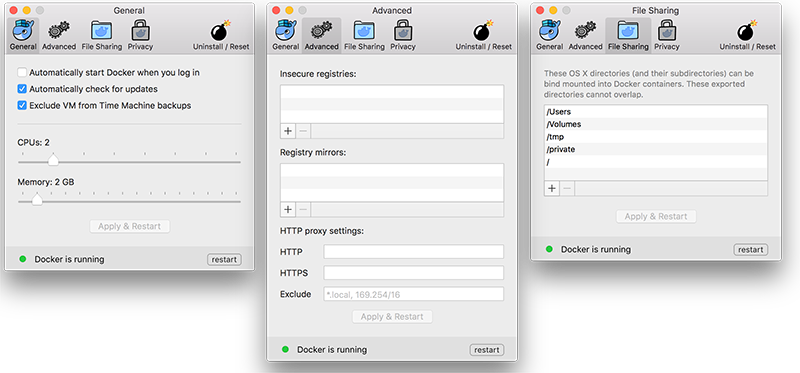This screenshot has width=800, height=373.
Task: Remove insecure registry with minus button
Action: [303, 131]
